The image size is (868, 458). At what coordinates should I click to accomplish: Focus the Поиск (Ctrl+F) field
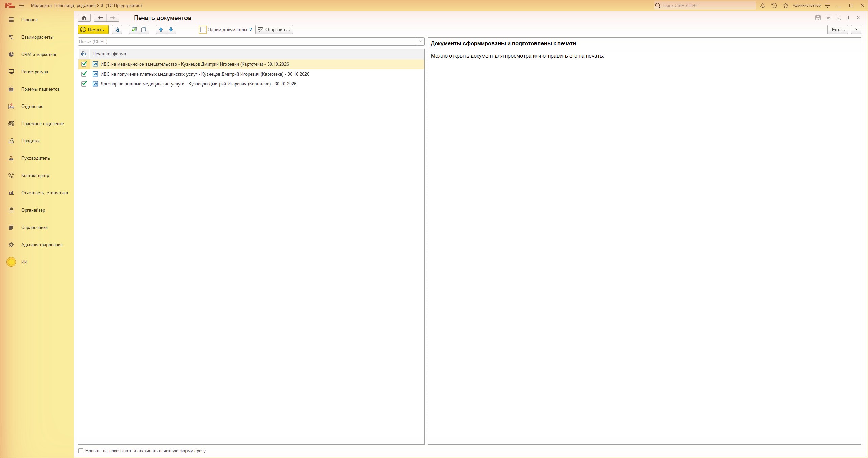click(x=248, y=41)
